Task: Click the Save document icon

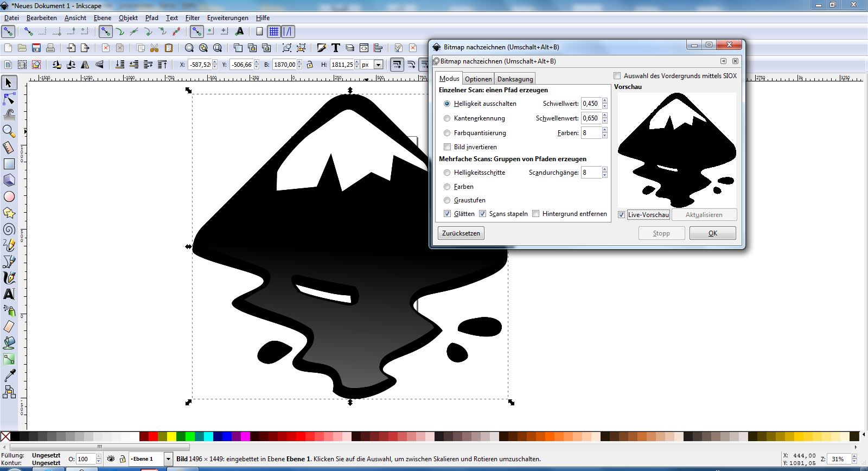Action: 36,48
